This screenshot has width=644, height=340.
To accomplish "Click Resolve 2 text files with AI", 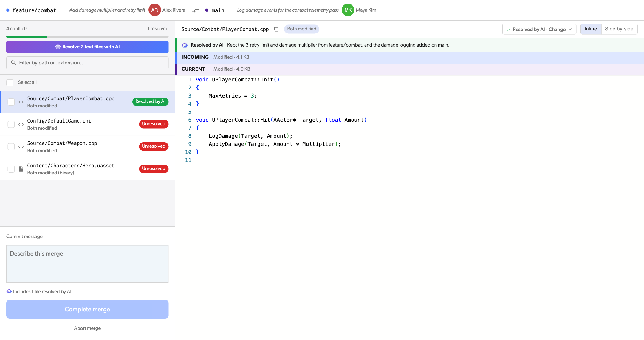I will coord(87,47).
